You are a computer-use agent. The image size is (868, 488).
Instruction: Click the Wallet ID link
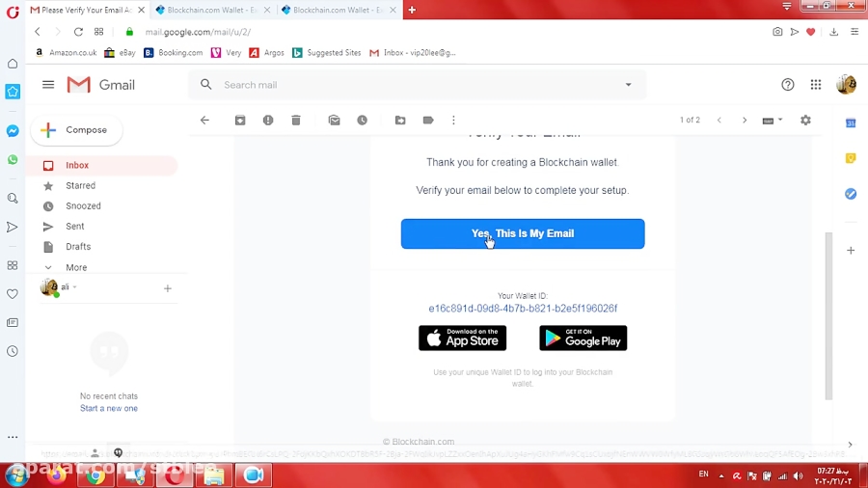(x=523, y=309)
